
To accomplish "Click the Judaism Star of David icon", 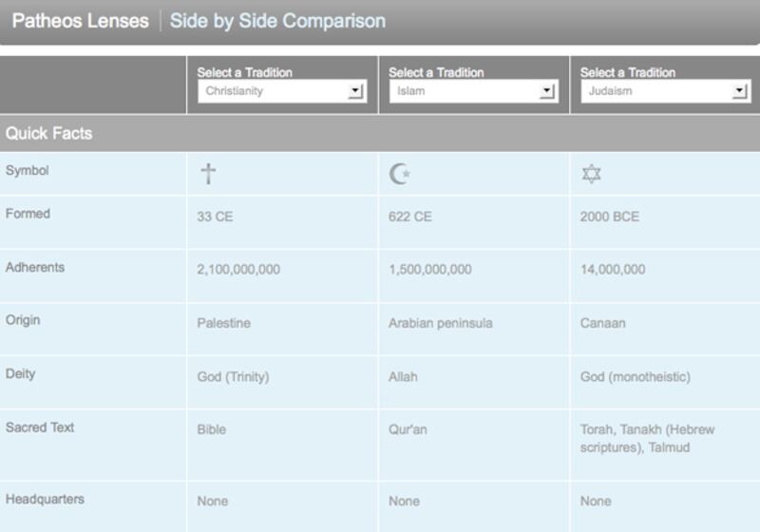I will coord(591,174).
